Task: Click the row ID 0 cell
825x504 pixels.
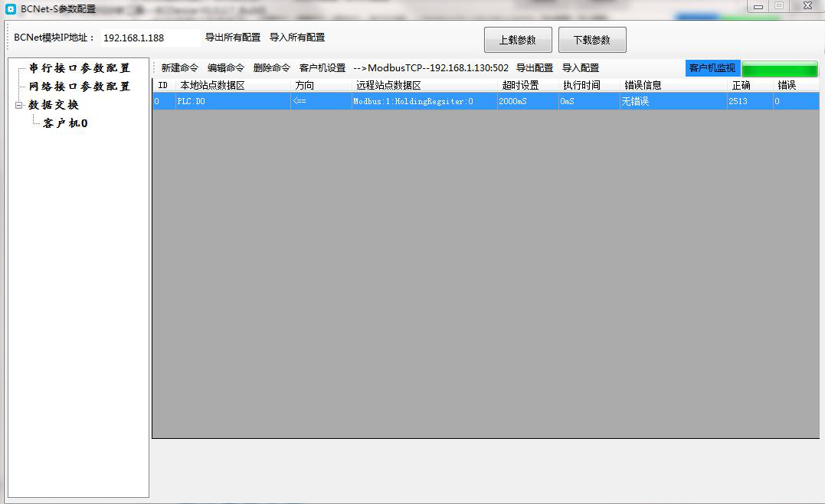Action: (164, 101)
